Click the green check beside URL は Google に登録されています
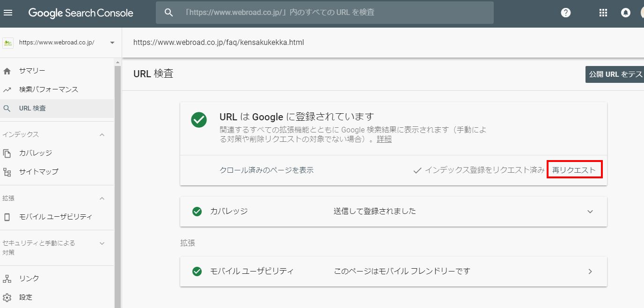The width and height of the screenshot is (644, 308). pyautogui.click(x=199, y=119)
